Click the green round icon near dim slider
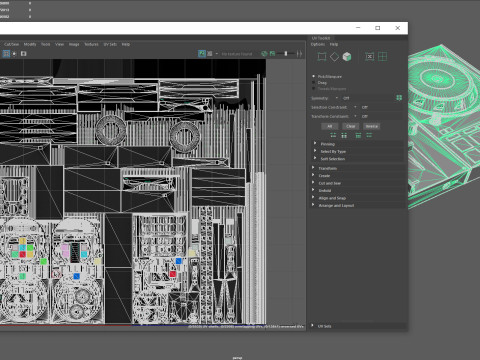This screenshot has height=360, width=480. click(264, 53)
